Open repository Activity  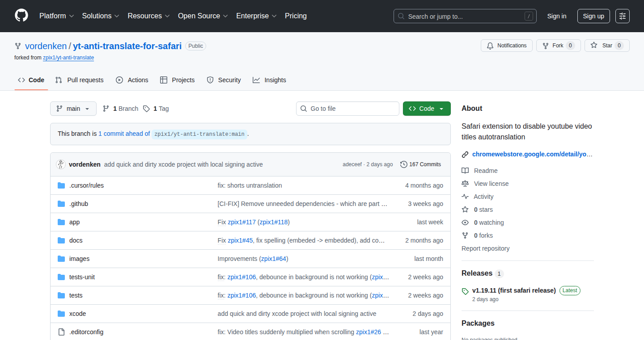coord(478,197)
